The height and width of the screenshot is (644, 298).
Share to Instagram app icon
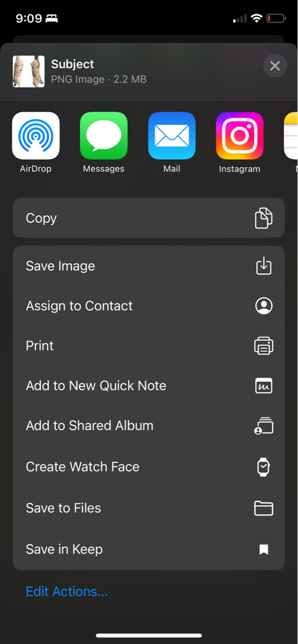(x=240, y=135)
